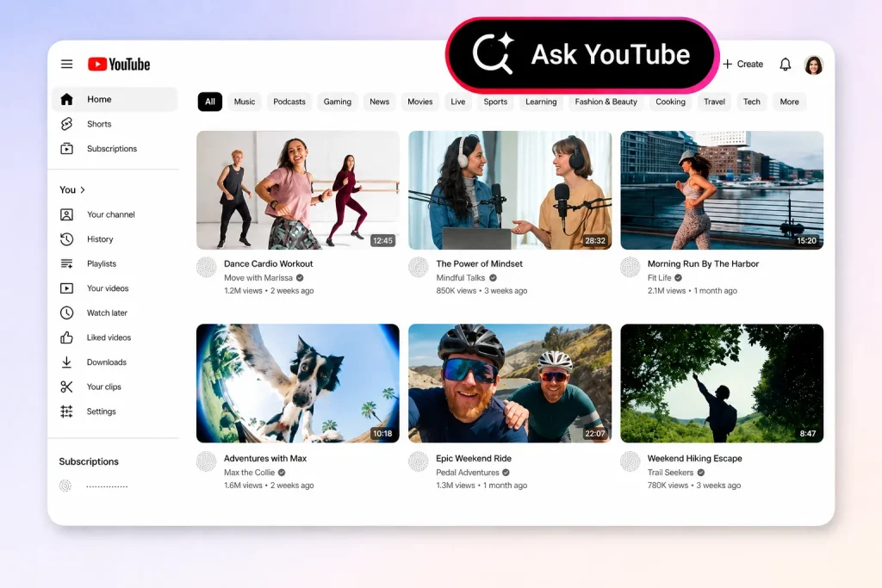This screenshot has width=882, height=588.
Task: Visit the Trail Seekers channel name
Action: pos(670,472)
